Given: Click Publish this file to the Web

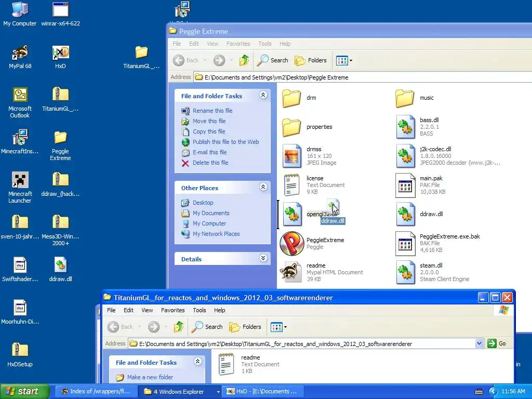Looking at the screenshot, I should (x=225, y=142).
